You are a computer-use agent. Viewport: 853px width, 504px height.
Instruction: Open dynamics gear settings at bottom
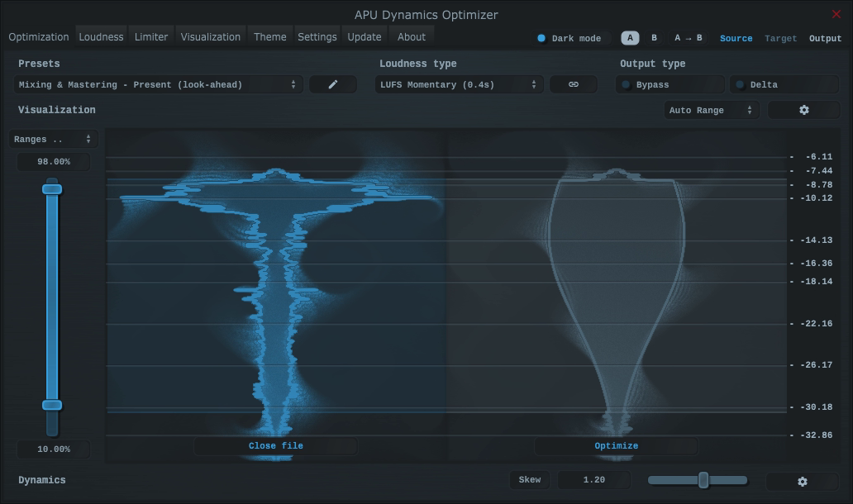pos(802,481)
